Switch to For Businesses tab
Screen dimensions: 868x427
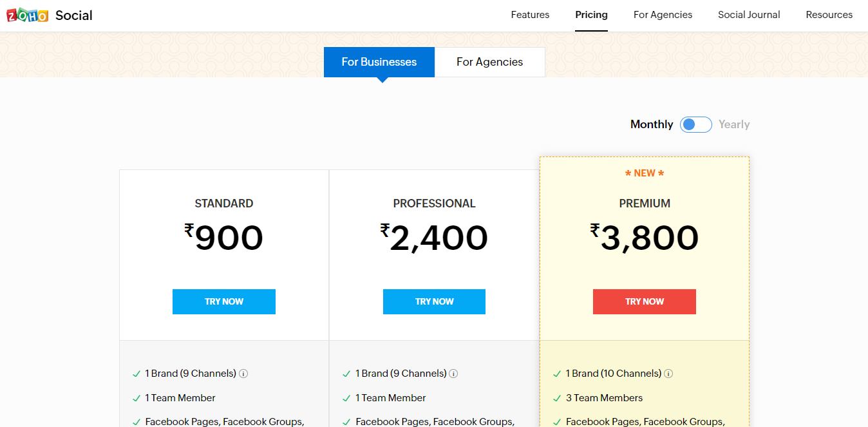[x=379, y=62]
